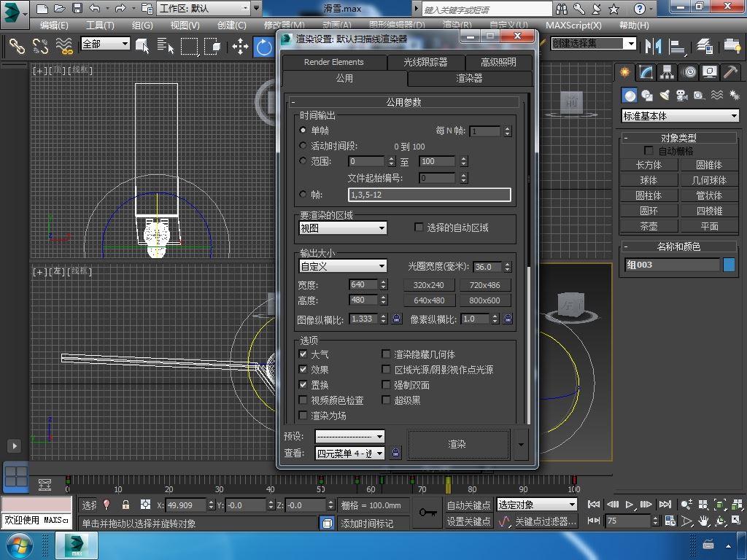The image size is (747, 560).
Task: Open the 创建选择集 named selection dropdown
Action: 594,44
